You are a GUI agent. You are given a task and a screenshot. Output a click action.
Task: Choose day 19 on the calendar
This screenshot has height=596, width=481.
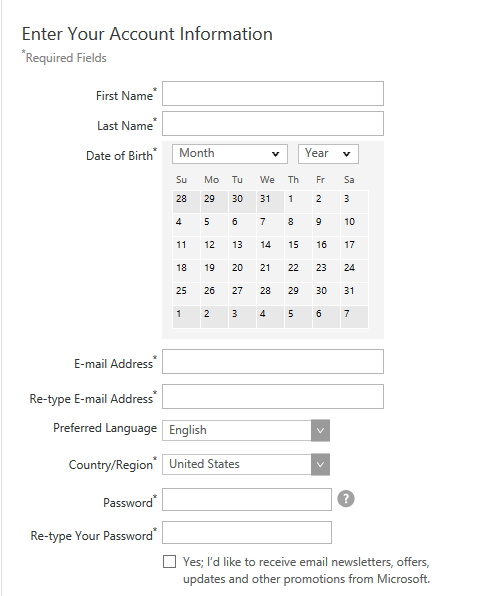coord(214,271)
